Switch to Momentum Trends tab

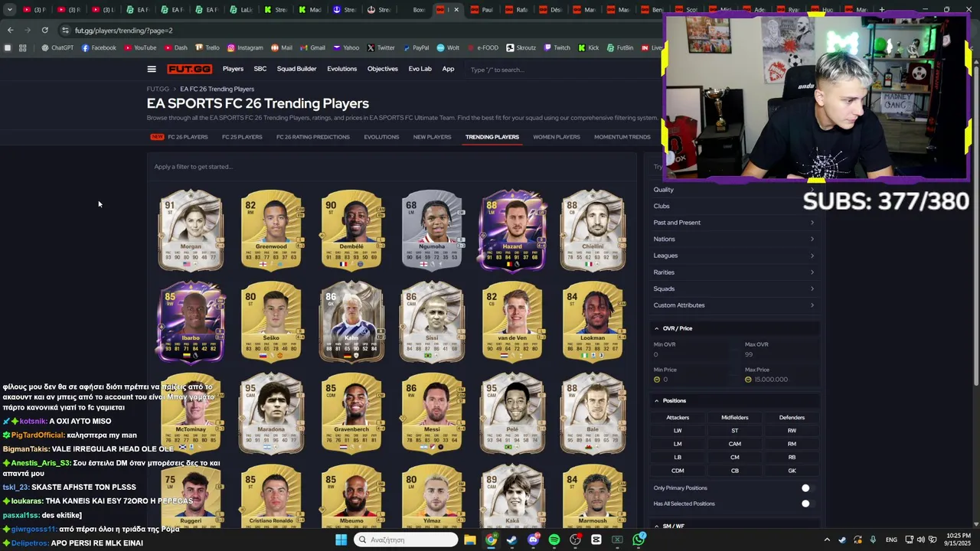[622, 137]
